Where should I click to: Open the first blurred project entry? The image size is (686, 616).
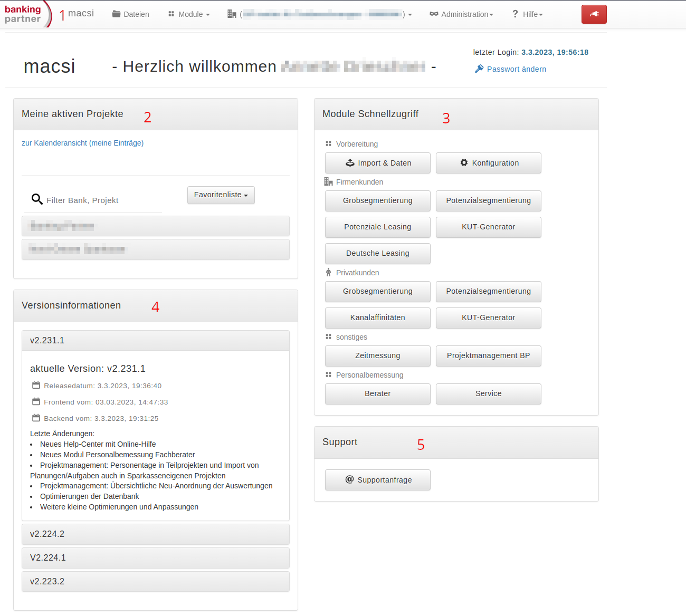pyautogui.click(x=156, y=226)
